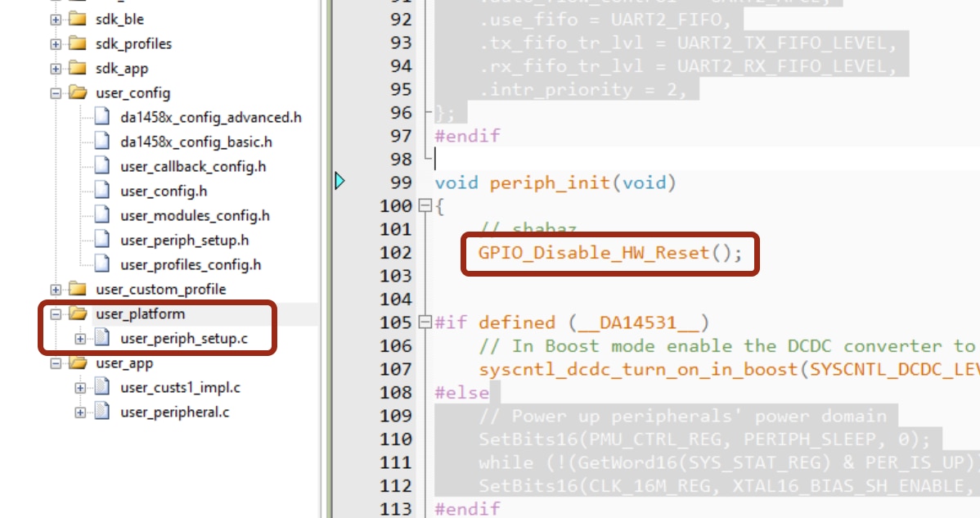Screen dimensions: 980x518
Task: Click file icon of user_peripheral.c
Action: tap(102, 411)
